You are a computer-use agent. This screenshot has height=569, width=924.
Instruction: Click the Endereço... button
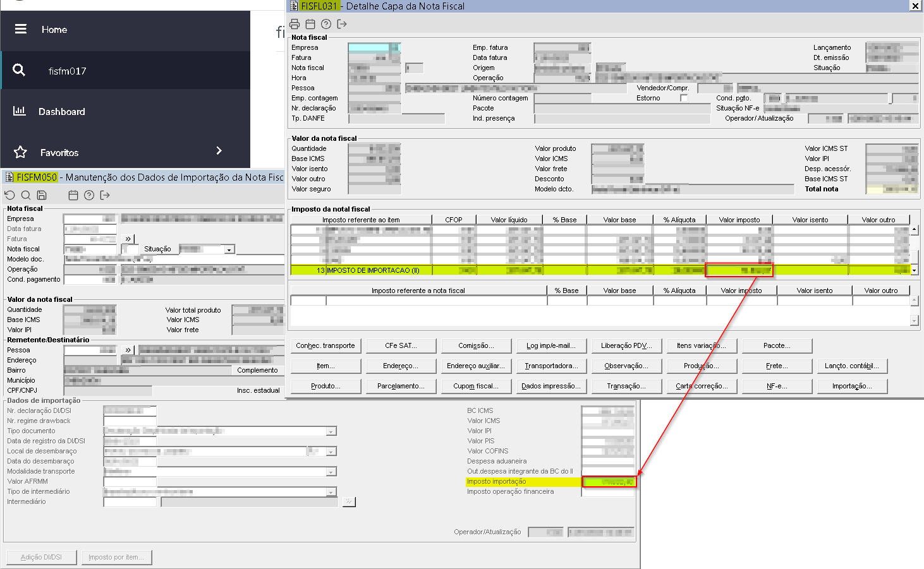point(401,366)
